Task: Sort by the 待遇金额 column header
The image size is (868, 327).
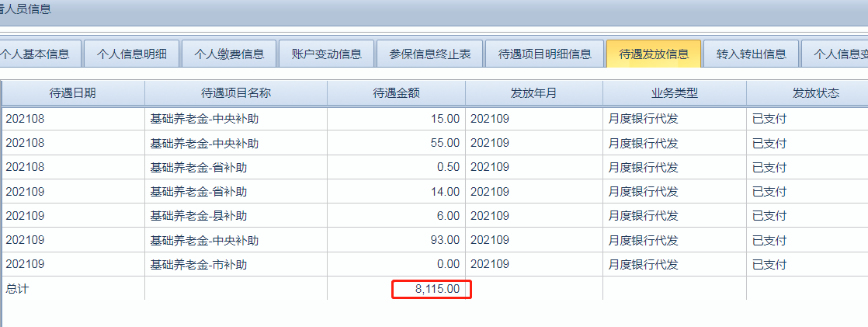Action: point(396,93)
